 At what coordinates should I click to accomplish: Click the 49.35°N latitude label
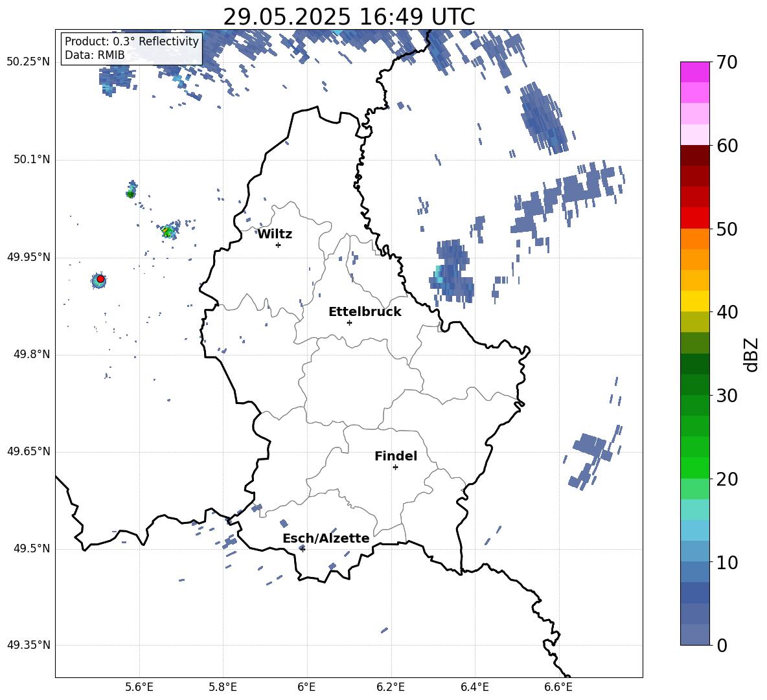(x=29, y=645)
